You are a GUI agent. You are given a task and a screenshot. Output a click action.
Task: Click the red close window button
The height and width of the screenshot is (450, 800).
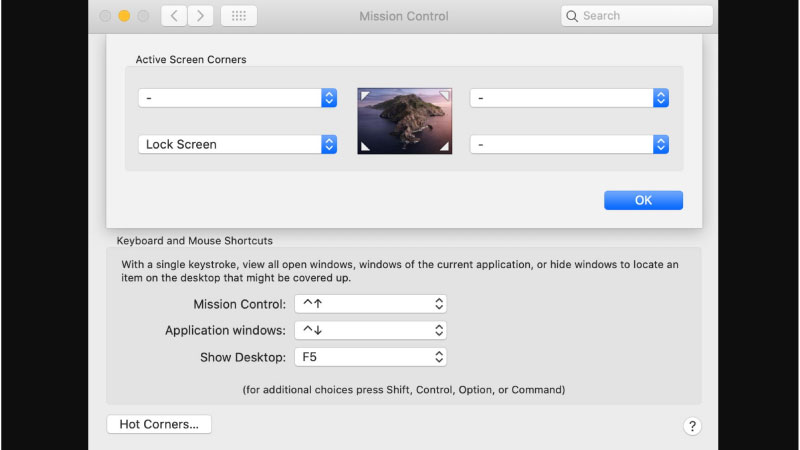[106, 16]
